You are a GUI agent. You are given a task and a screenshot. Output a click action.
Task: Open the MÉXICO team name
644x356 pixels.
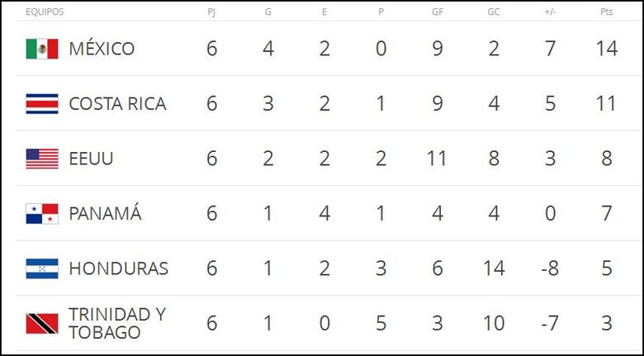(x=102, y=50)
